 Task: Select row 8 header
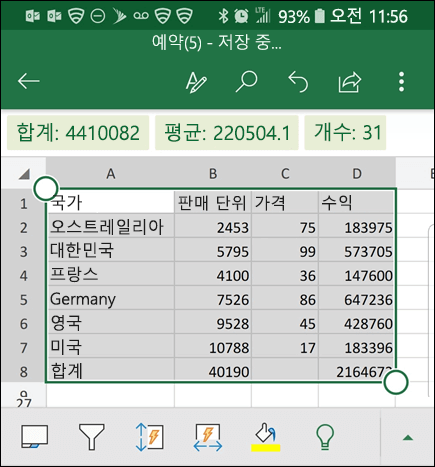pyautogui.click(x=23, y=372)
